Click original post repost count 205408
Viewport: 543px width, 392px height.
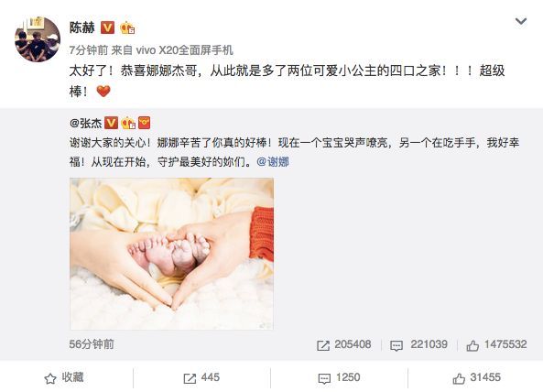coord(344,344)
